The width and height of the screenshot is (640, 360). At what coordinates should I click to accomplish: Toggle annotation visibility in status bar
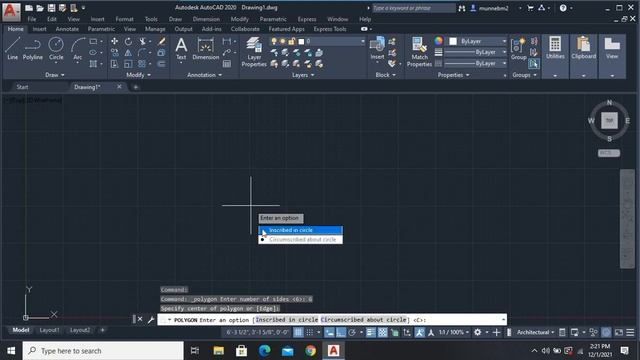pyautogui.click(x=420, y=332)
